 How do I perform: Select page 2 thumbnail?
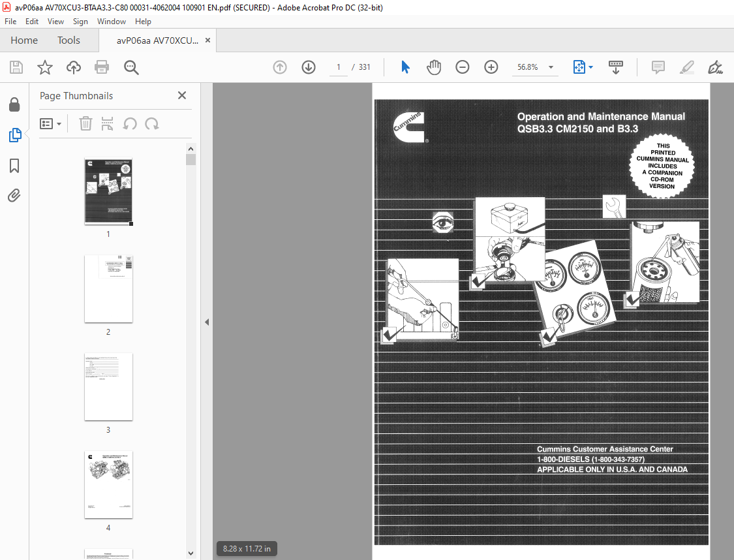pos(108,289)
